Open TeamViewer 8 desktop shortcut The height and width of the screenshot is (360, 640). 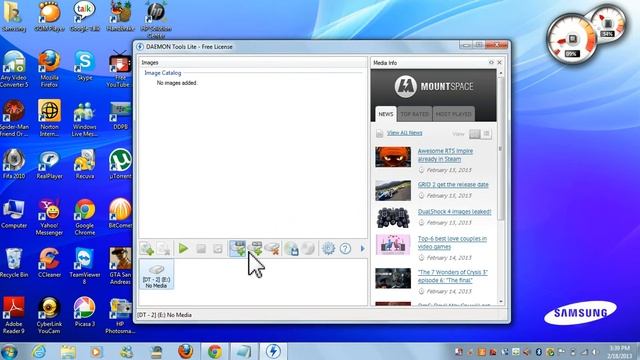[84, 266]
